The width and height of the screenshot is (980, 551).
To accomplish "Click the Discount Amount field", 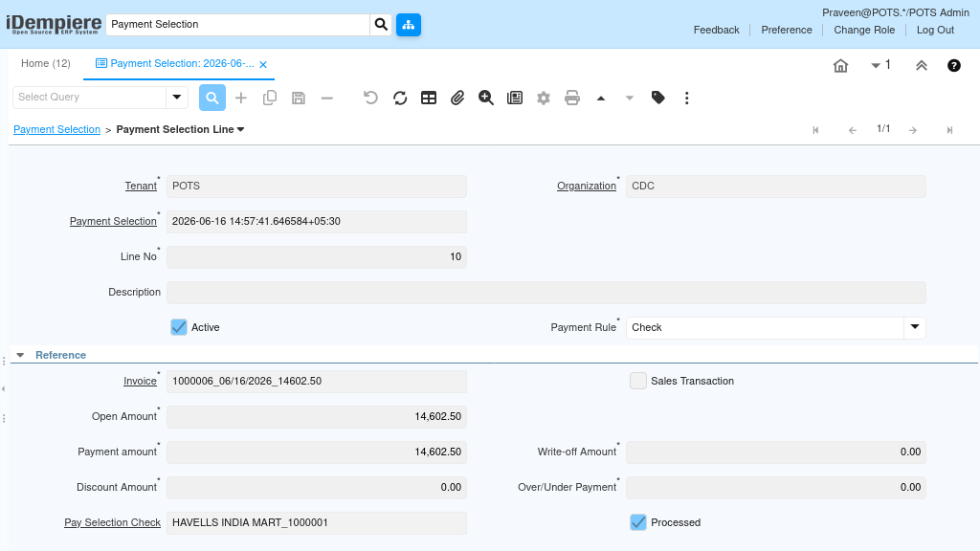I will tap(317, 487).
